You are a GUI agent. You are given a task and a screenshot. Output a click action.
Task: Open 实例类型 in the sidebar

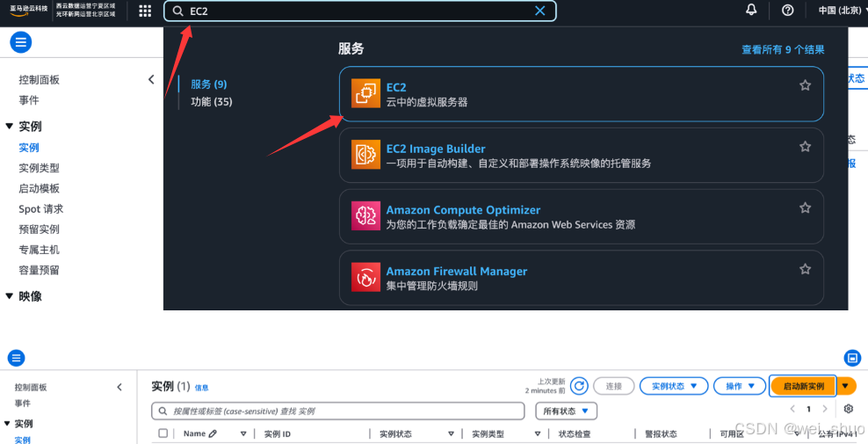point(39,168)
